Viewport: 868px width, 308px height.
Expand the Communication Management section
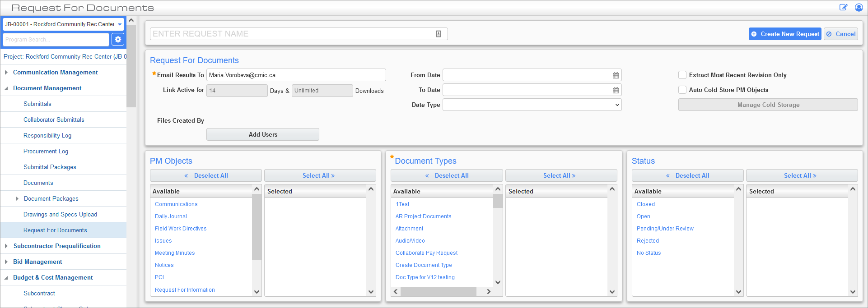pyautogui.click(x=6, y=73)
